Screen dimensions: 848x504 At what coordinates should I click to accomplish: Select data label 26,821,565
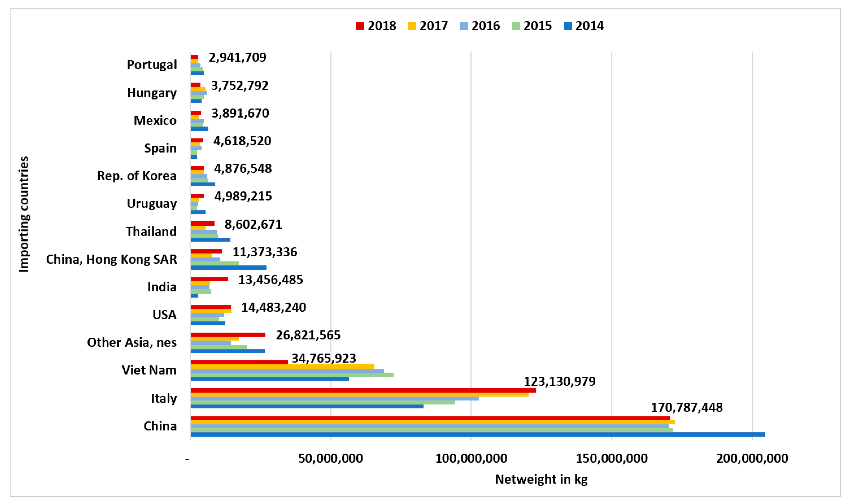(308, 335)
